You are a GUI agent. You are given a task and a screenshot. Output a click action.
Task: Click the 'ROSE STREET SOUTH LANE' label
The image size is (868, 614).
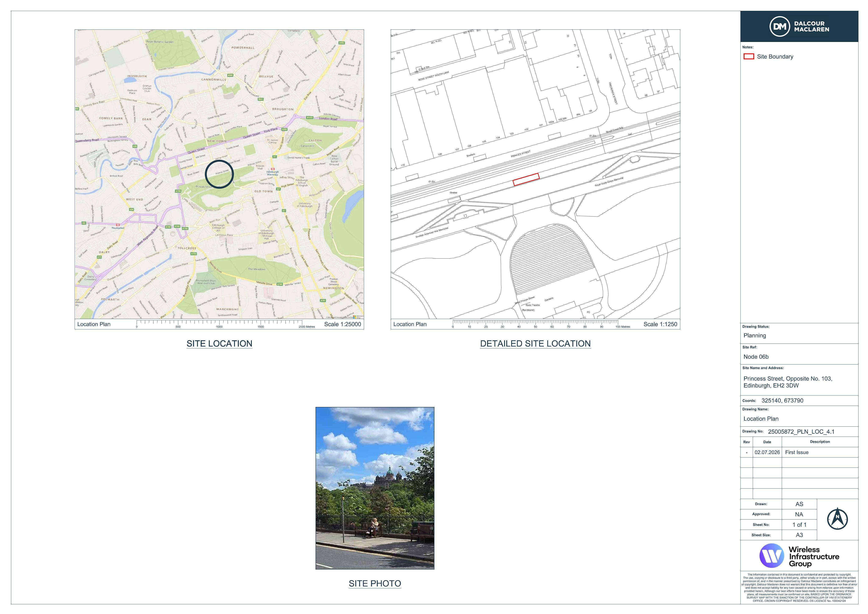pos(434,76)
